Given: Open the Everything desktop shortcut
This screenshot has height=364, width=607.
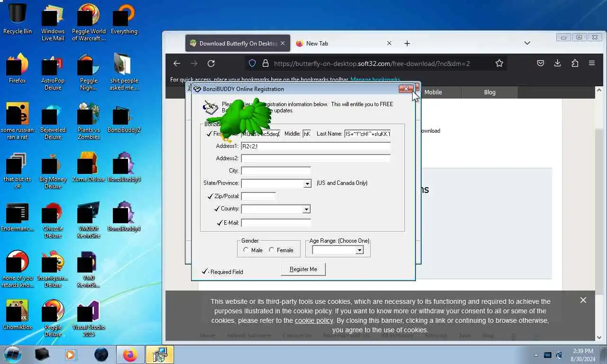Looking at the screenshot, I should coord(124,19).
